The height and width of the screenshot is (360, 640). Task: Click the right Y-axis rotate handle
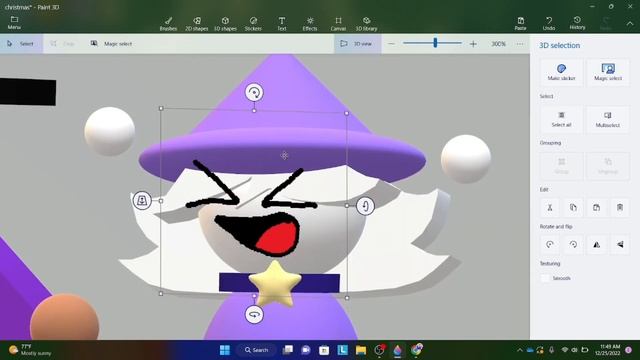click(x=365, y=206)
